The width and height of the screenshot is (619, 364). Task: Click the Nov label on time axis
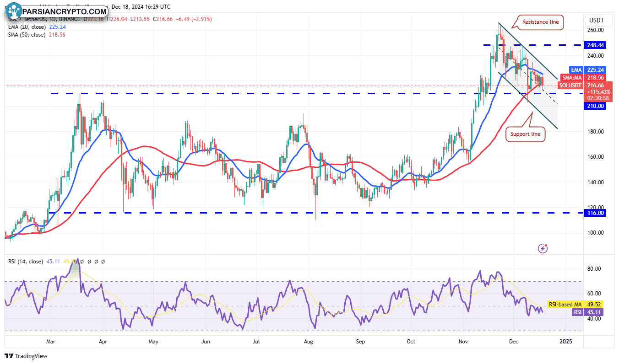[462, 341]
